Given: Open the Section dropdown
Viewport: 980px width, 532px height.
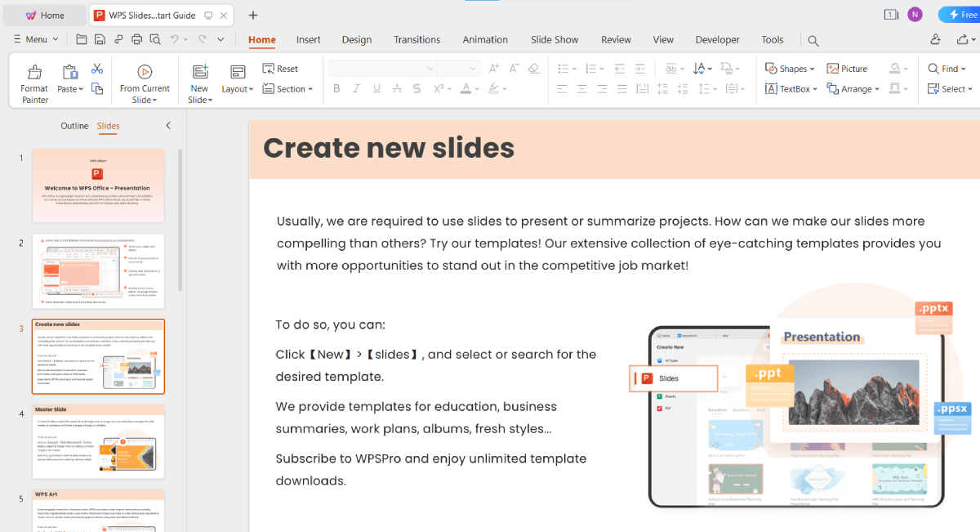Looking at the screenshot, I should point(287,89).
